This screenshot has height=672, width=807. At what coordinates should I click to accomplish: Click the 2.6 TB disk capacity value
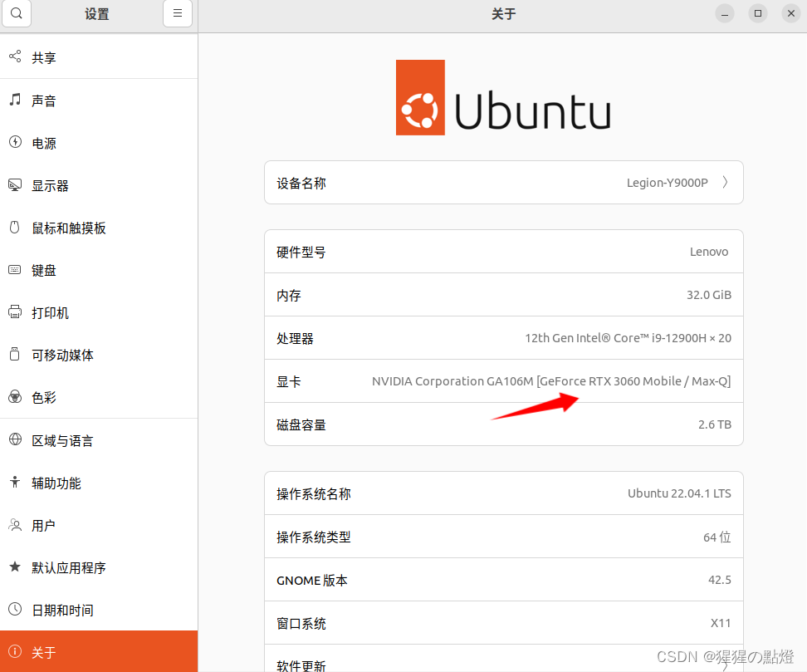[714, 424]
